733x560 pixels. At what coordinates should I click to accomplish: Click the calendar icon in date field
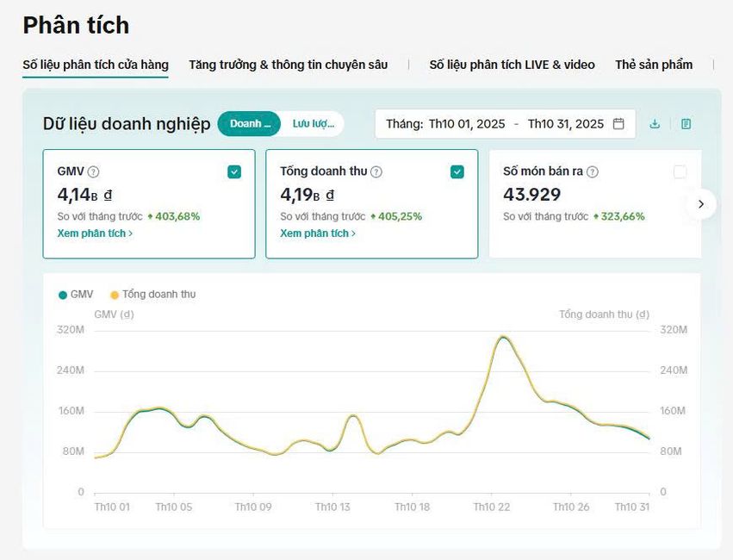pos(618,124)
